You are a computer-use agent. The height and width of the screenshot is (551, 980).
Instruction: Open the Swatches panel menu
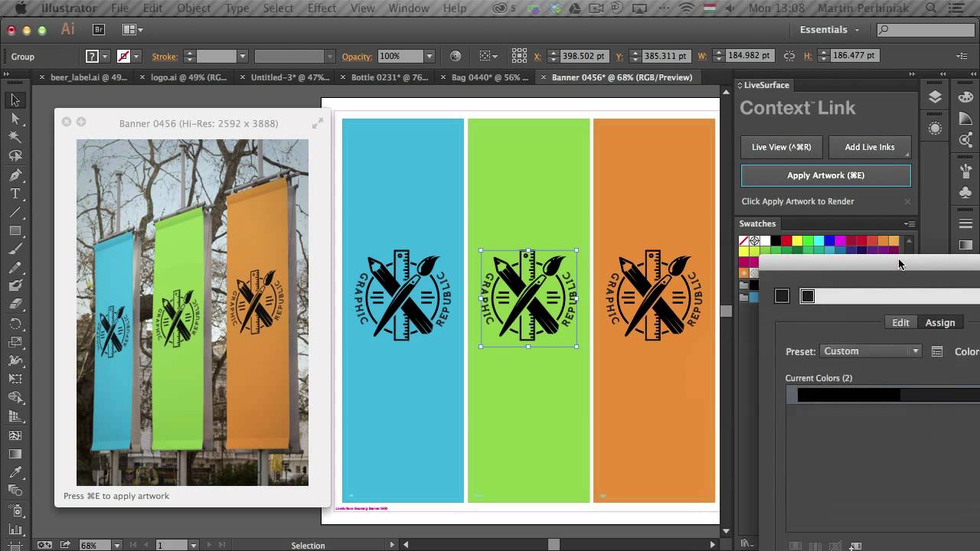(x=910, y=223)
